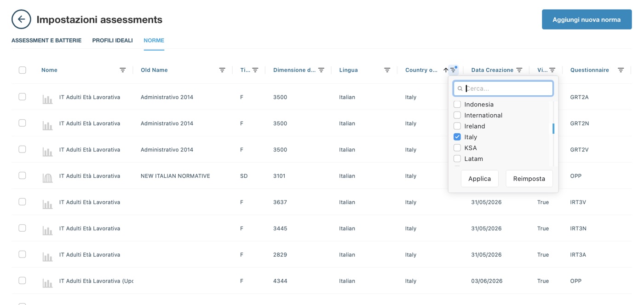This screenshot has width=644, height=305.
Task: Open filter menu for Questionnaire column
Action: click(621, 70)
